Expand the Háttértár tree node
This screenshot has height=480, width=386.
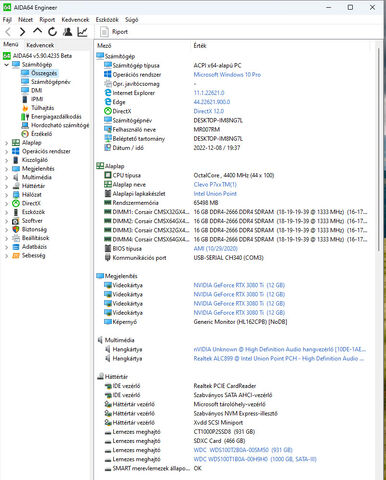pyautogui.click(x=7, y=186)
